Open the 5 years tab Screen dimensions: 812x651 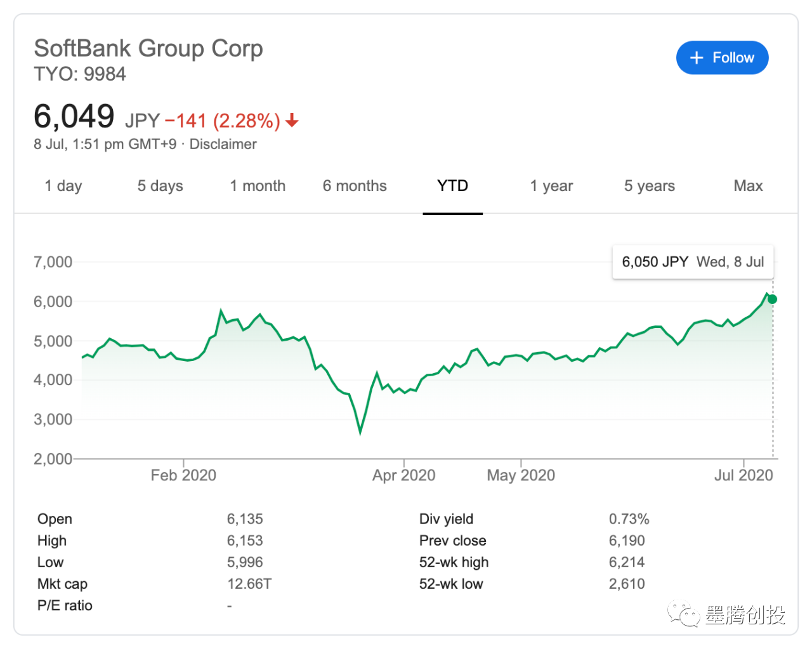tap(649, 186)
